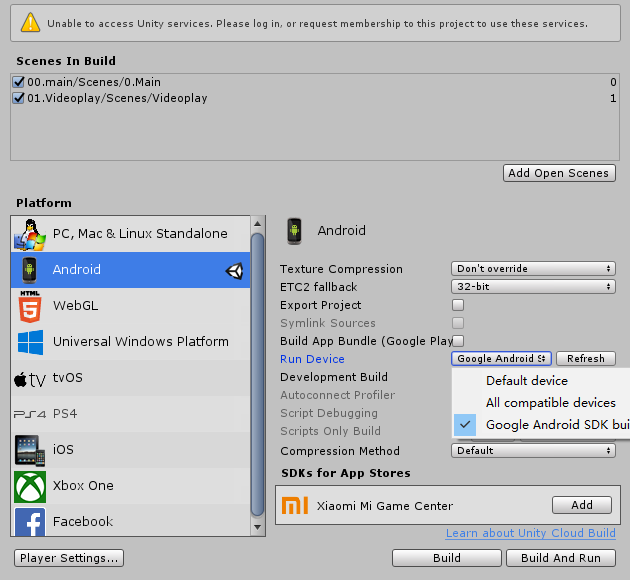
Task: Click the Xiaomi Mi Game Center text
Action: pyautogui.click(x=385, y=506)
